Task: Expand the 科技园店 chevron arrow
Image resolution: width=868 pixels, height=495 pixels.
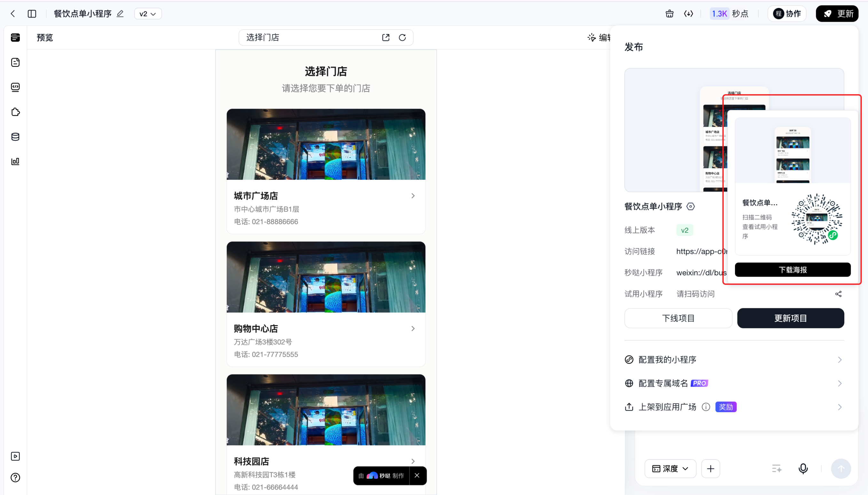Action: click(x=413, y=461)
